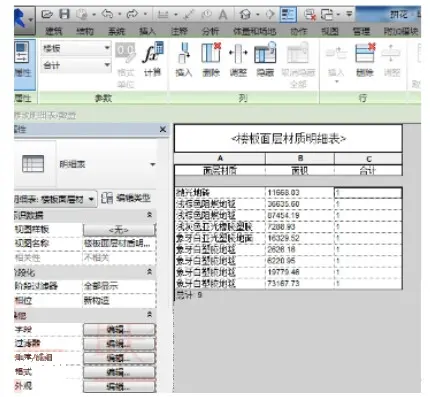Click the Calculate (计算) fx icon
This screenshot has height=397, width=430.
[153, 54]
